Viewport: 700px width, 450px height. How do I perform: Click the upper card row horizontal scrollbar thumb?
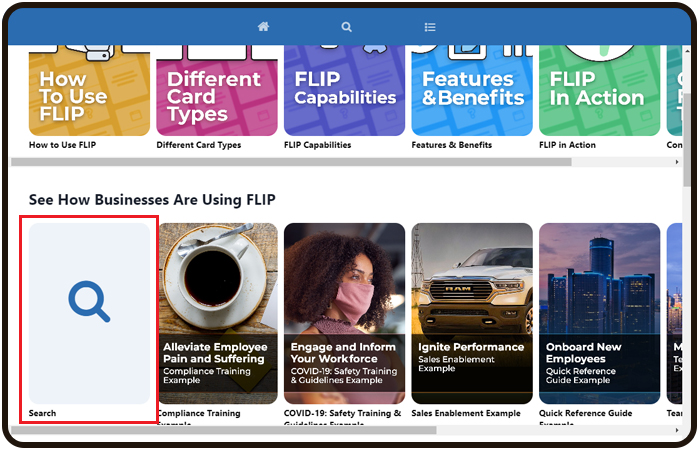coord(291,162)
